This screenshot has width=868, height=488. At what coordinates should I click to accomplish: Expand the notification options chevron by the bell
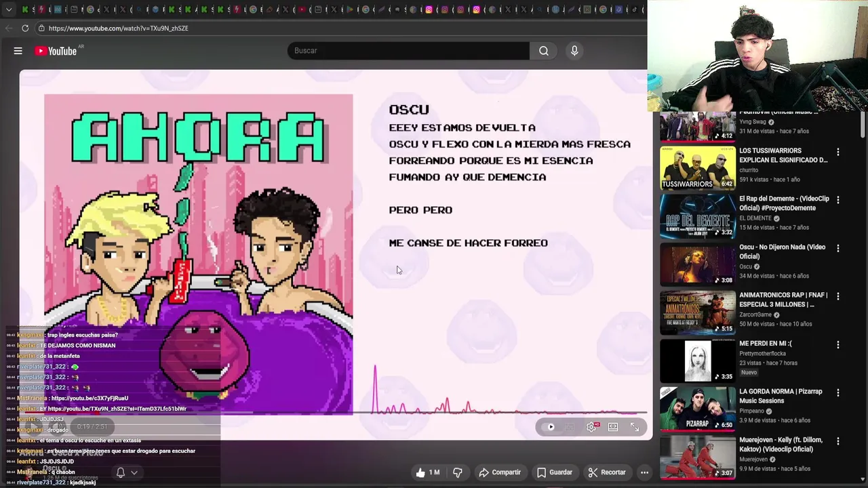click(134, 472)
